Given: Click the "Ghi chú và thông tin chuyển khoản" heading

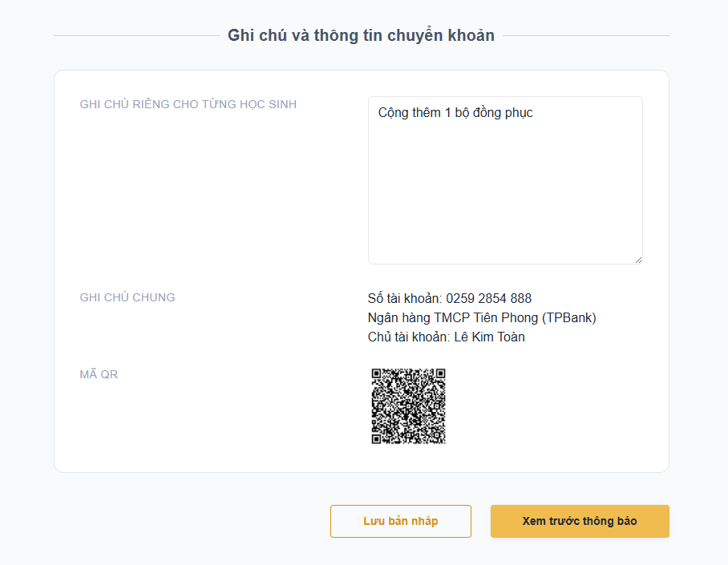Looking at the screenshot, I should (361, 35).
